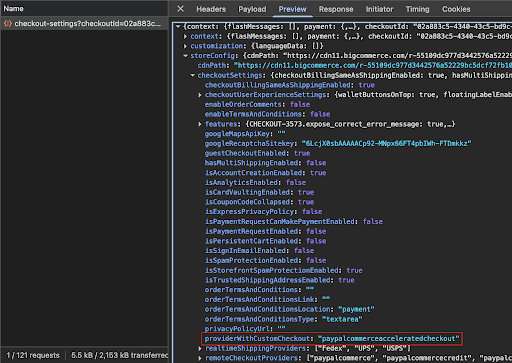
Task: Click the isPaymentRequestEnabled property
Action: tap(265, 231)
